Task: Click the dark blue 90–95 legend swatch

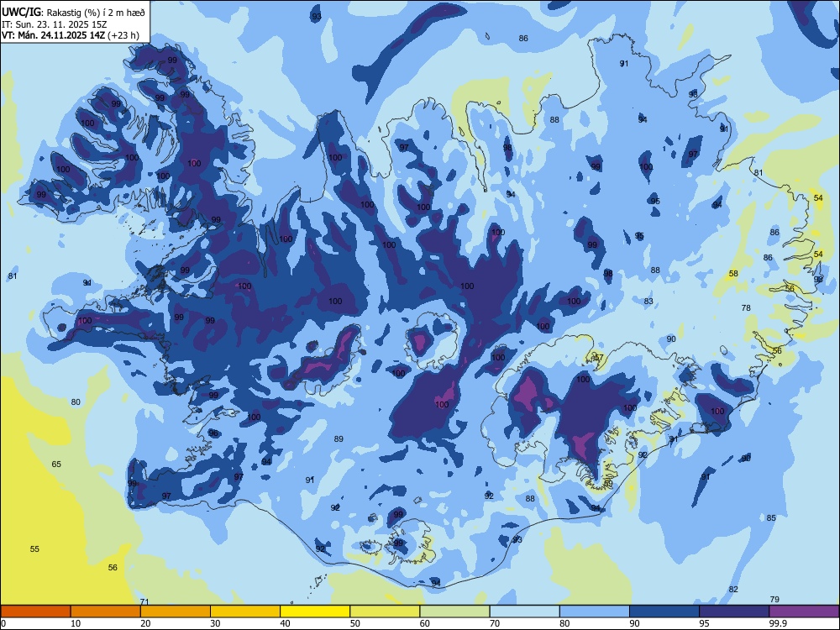Action: click(664, 612)
